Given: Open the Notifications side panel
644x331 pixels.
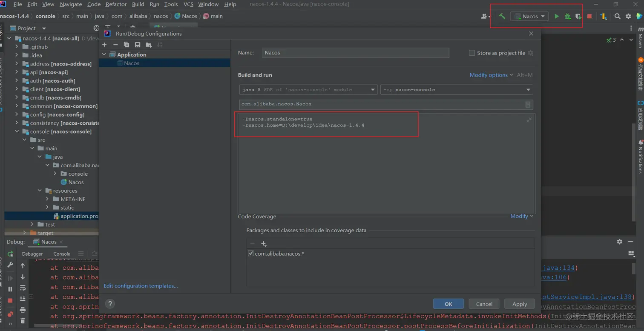Looking at the screenshot, I should pos(640,157).
